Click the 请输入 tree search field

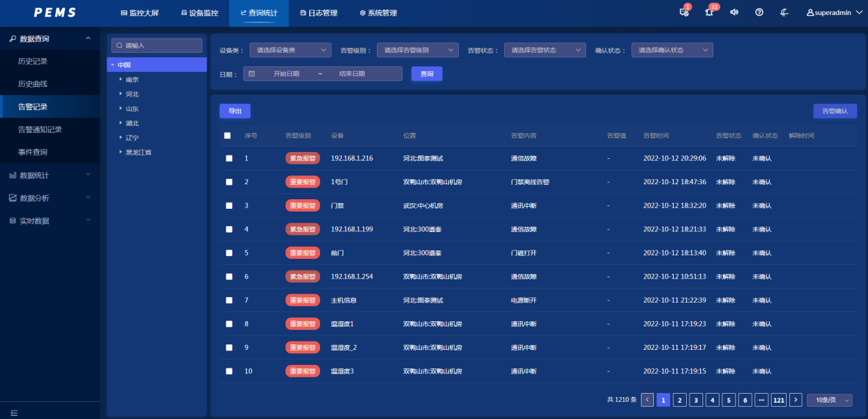click(x=157, y=45)
